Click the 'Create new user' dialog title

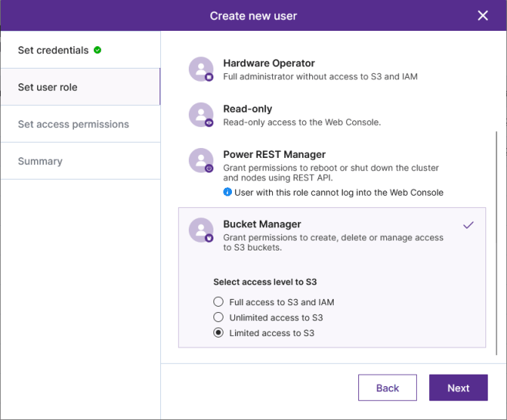(x=253, y=16)
